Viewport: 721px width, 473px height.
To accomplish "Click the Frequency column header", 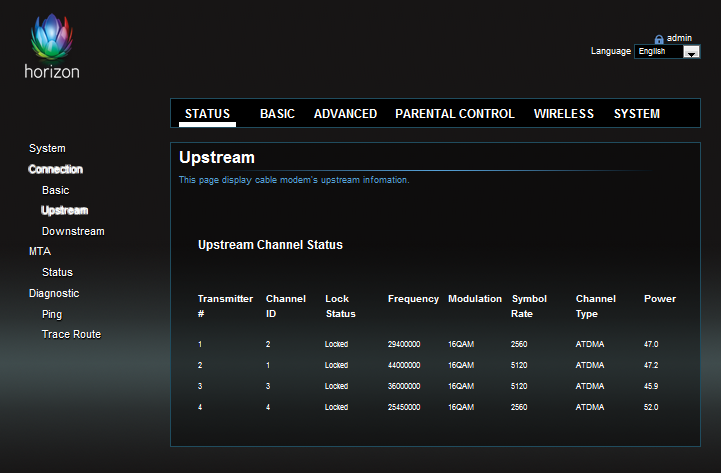I will (413, 299).
